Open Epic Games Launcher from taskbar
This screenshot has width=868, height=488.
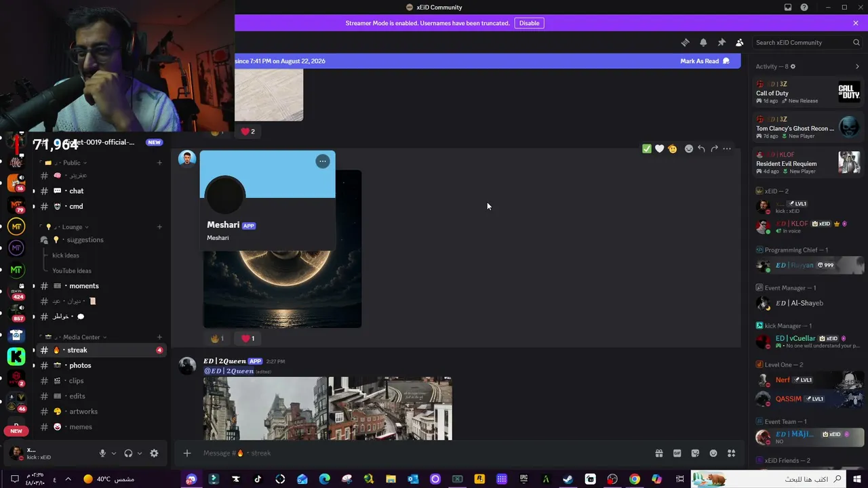point(524,479)
